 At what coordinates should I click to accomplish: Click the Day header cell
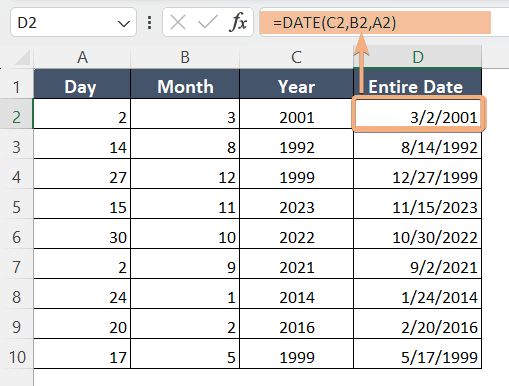[82, 84]
